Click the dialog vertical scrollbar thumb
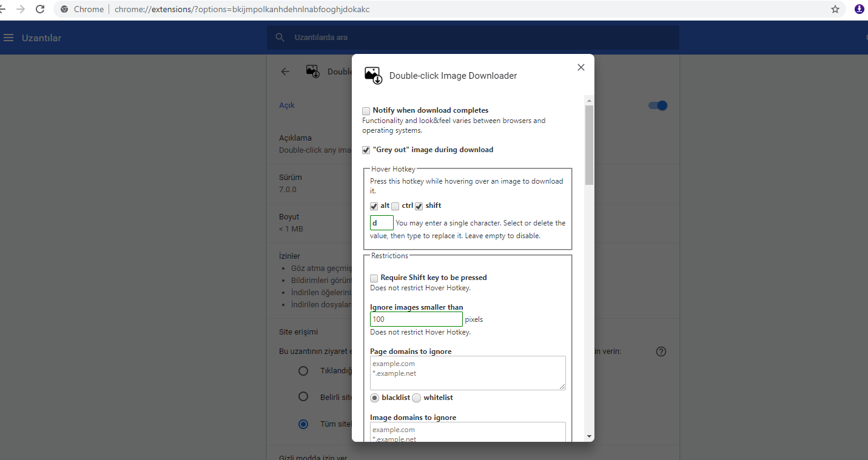The width and height of the screenshot is (868, 460). pyautogui.click(x=589, y=145)
